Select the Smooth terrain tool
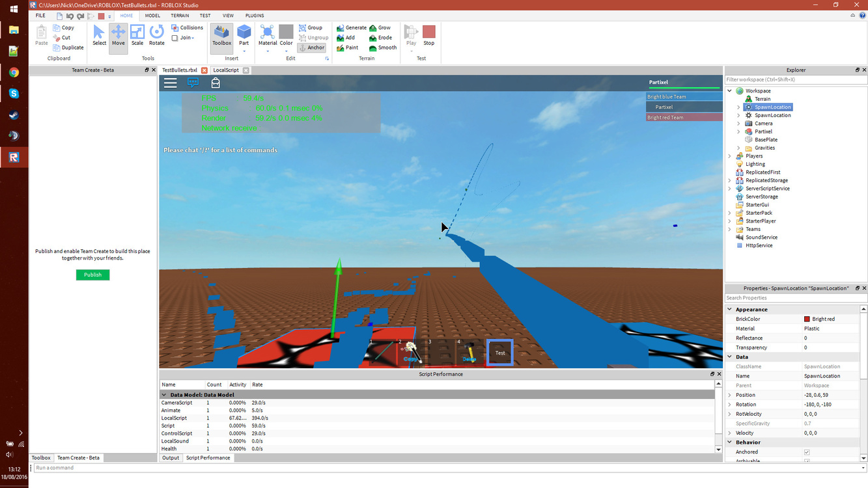Viewport: 868px width, 488px height. tap(383, 47)
